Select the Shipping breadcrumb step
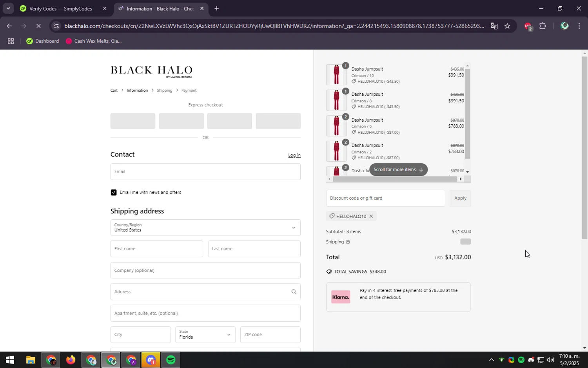Viewport: 588px width, 368px height. 165,90
